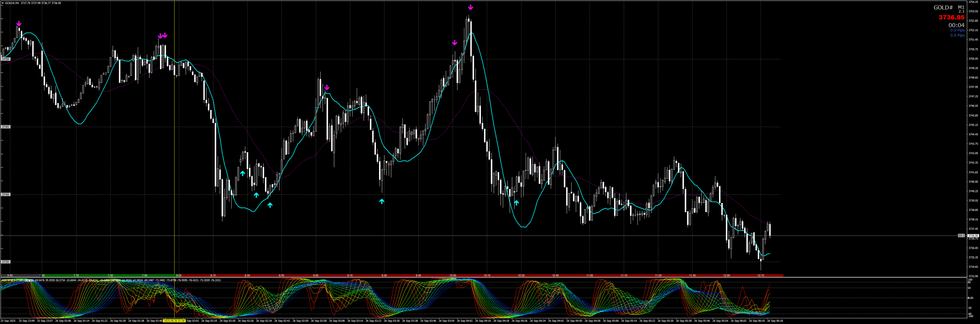Screen dimensions: 980x324
Task: Click the 10:00 marker on the session bar
Action: (453, 275)
